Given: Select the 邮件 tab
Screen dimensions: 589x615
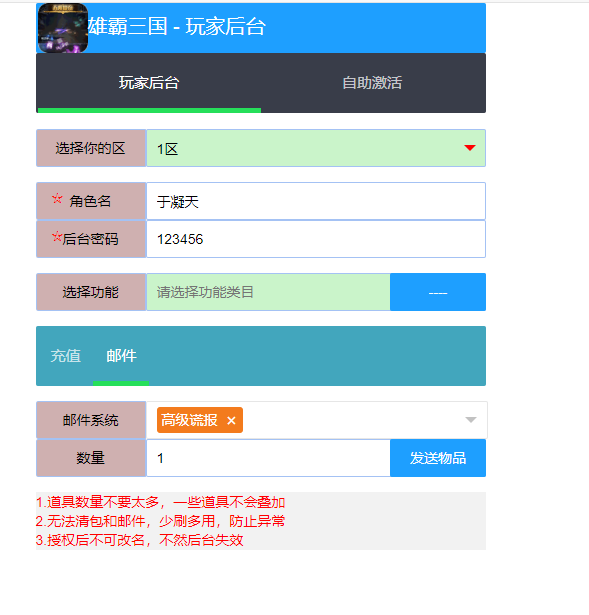Looking at the screenshot, I should [x=121, y=356].
